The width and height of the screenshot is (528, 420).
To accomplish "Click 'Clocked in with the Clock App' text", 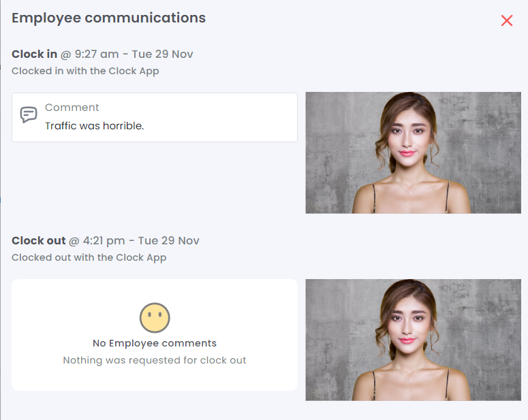I will click(x=85, y=71).
